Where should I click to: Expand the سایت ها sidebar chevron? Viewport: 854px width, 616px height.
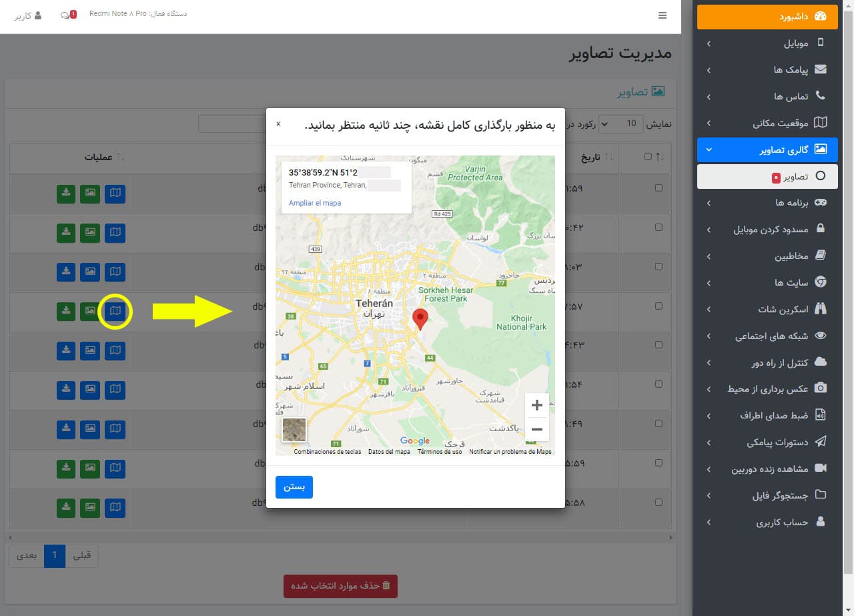pyautogui.click(x=709, y=282)
